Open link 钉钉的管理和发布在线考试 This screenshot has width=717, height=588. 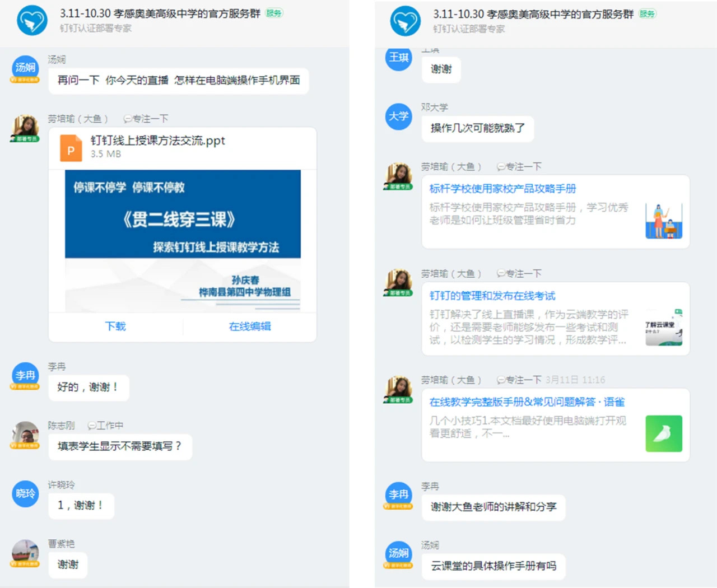click(492, 296)
